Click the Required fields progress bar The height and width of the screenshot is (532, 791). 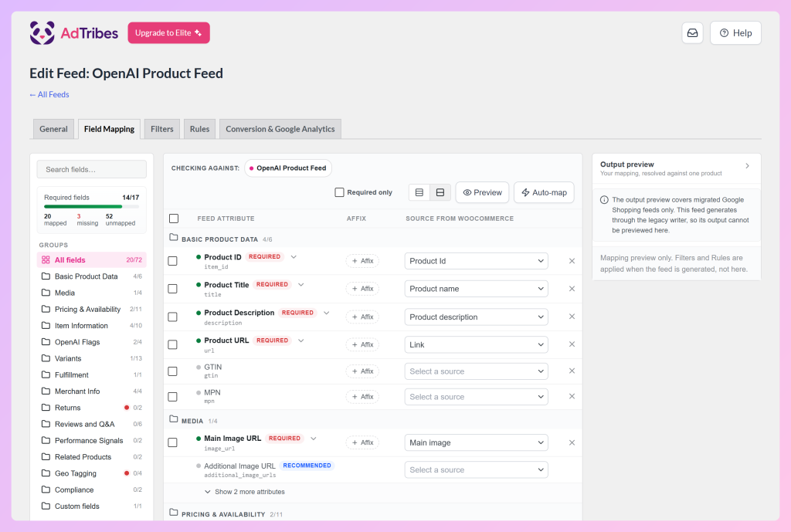(x=91, y=206)
